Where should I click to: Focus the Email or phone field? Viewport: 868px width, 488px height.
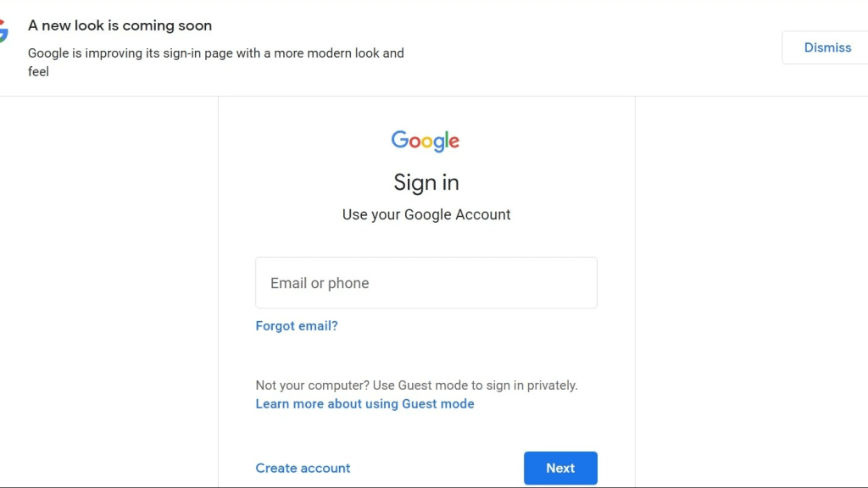(x=426, y=283)
